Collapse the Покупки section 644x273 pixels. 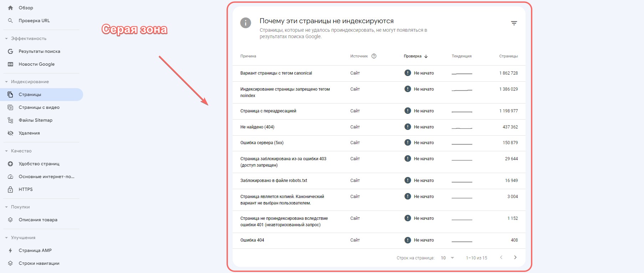(6, 207)
